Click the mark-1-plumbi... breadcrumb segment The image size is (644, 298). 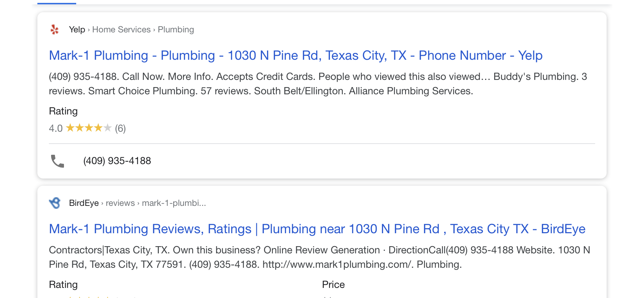[174, 203]
